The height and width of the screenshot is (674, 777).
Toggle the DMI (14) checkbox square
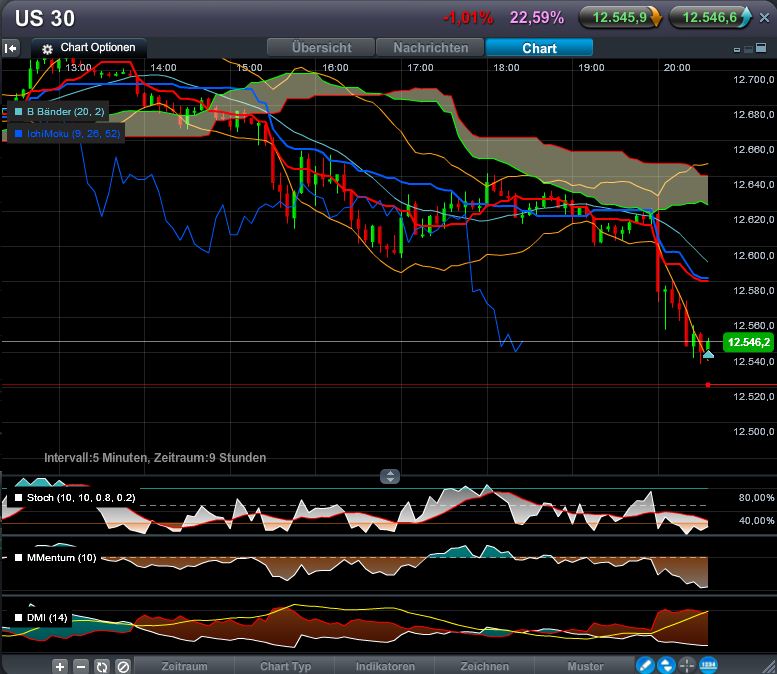pos(19,618)
